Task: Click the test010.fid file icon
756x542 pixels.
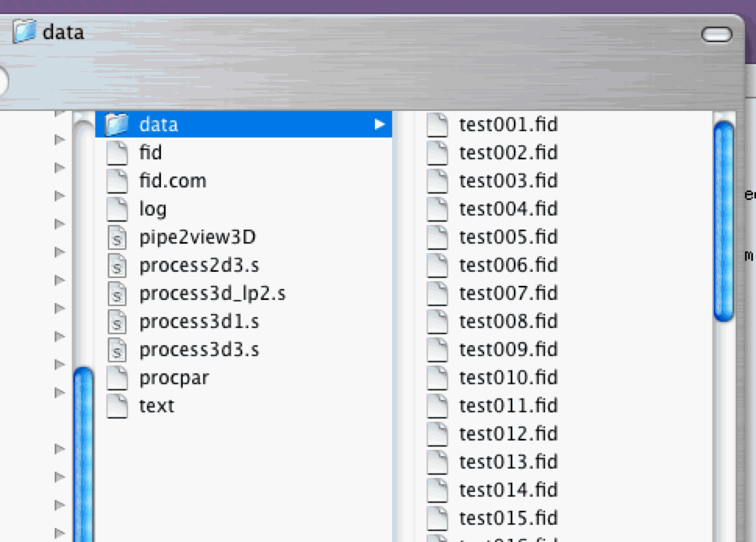Action: click(437, 378)
